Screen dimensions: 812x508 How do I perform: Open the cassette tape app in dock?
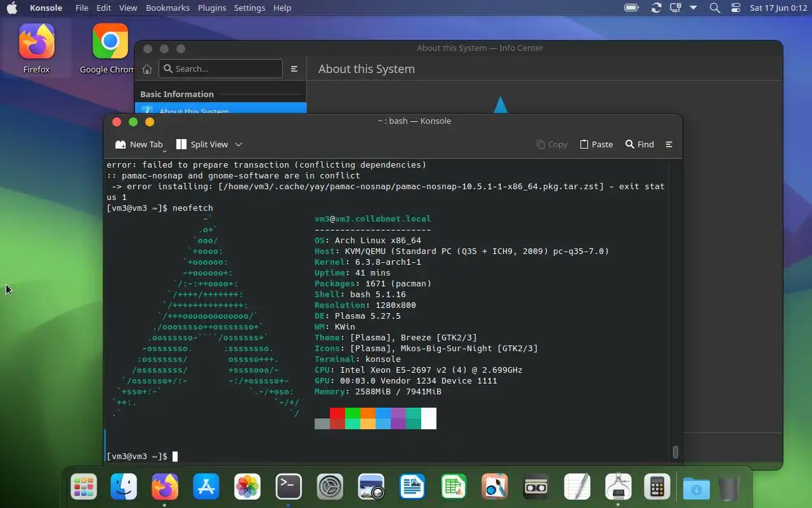[x=536, y=487]
